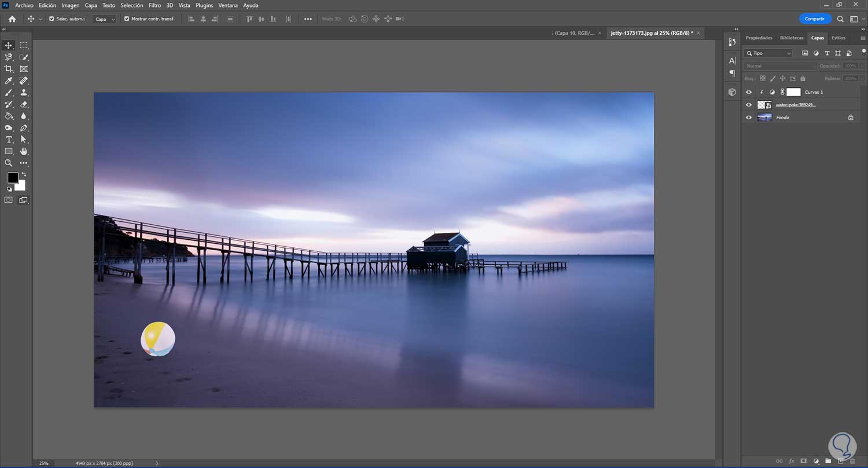Hide the Curvas 1 layer

[x=749, y=92]
